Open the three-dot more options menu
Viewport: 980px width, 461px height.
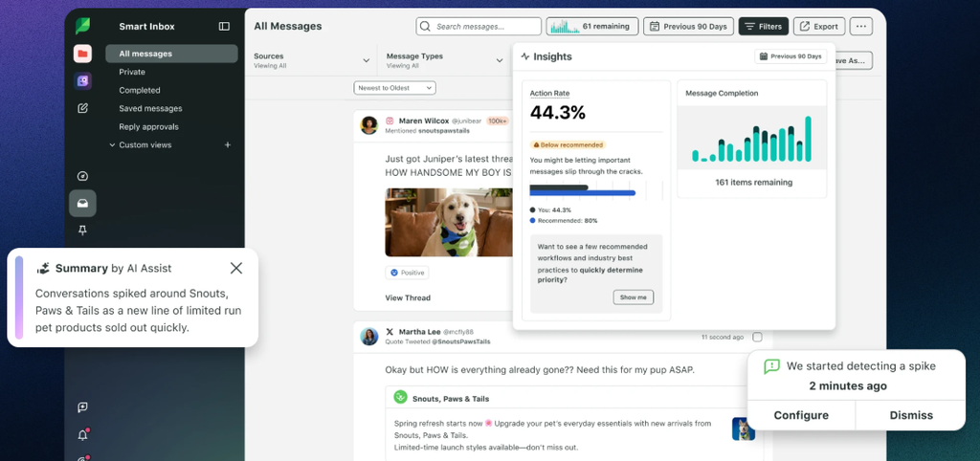861,26
